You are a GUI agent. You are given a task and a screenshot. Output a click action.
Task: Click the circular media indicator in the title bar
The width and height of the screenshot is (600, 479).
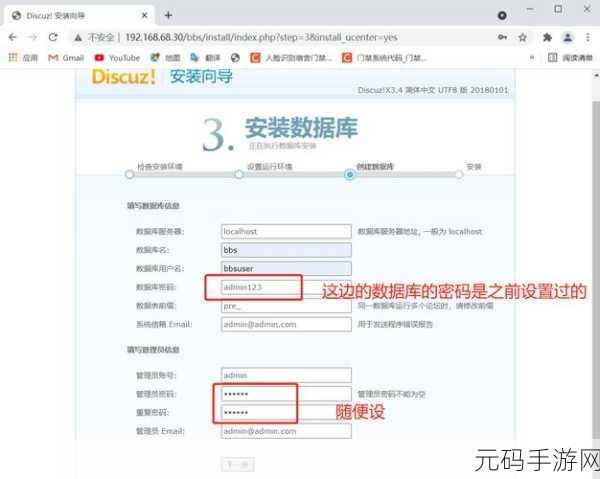(502, 15)
